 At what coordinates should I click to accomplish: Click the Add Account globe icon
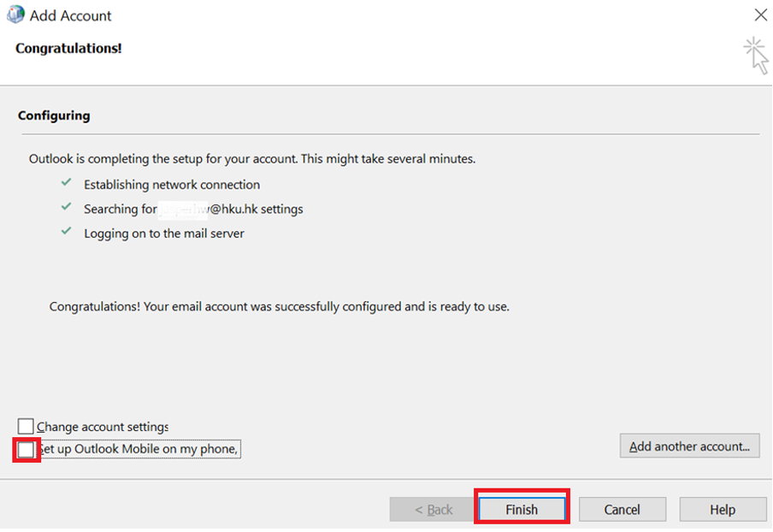pyautogui.click(x=15, y=15)
